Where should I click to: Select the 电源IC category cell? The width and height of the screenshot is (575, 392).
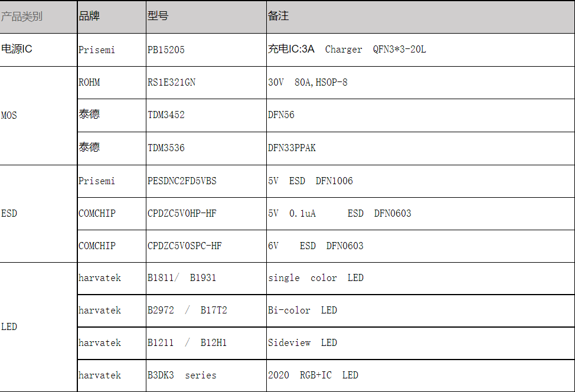[38, 50]
